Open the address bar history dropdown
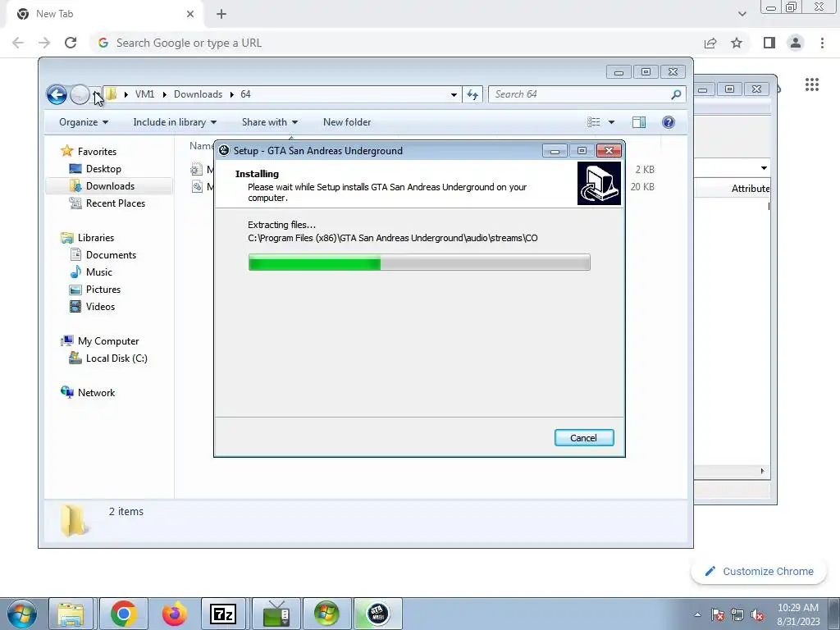840x630 pixels. (x=454, y=95)
